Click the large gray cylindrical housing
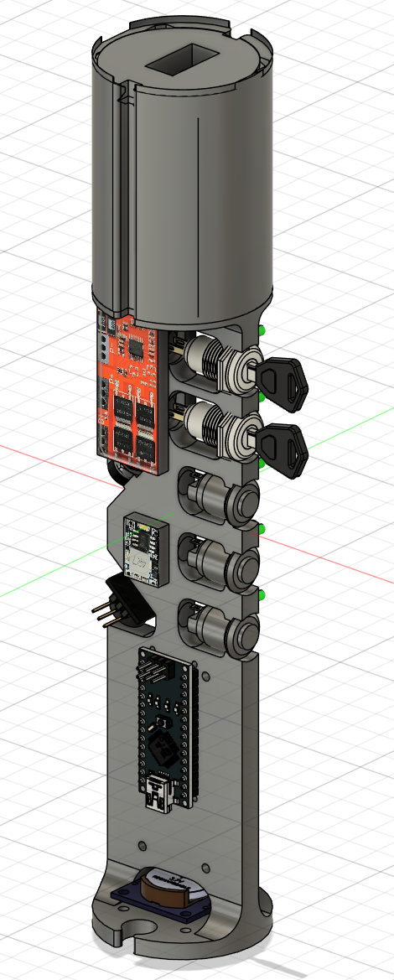 183,175
